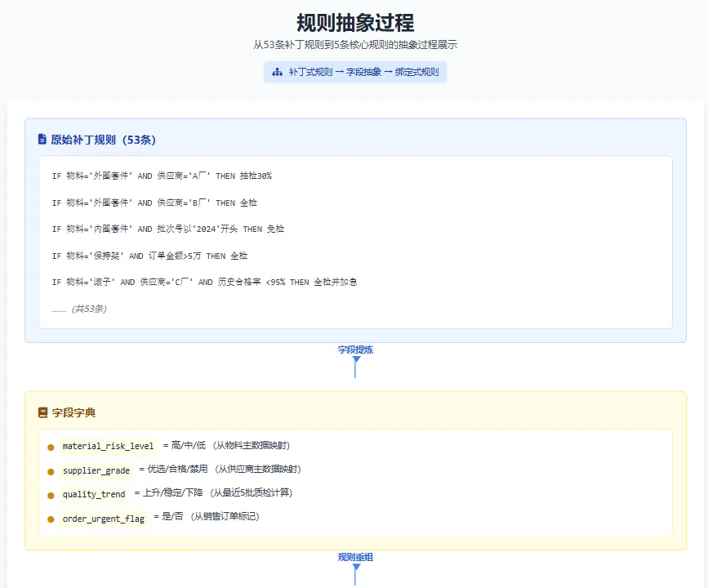Click the value text 上升/稳定/下降
Image resolution: width=708 pixels, height=588 pixels.
[x=173, y=492]
